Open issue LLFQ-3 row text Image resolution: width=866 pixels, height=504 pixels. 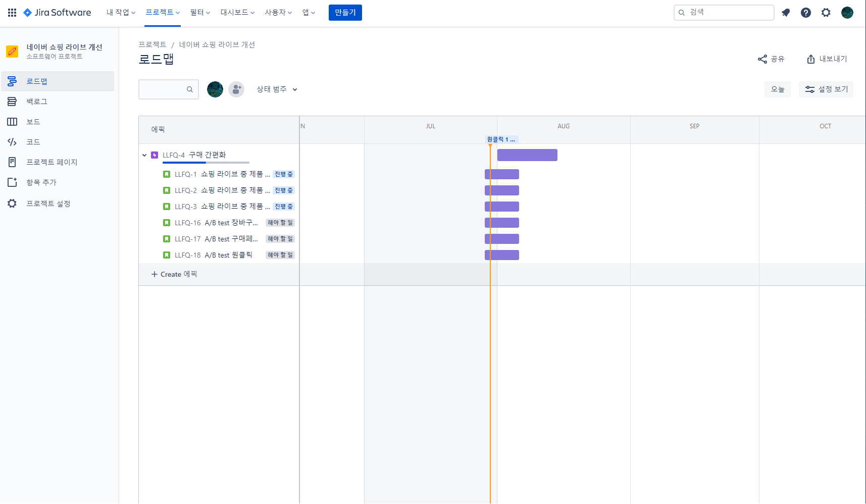222,207
